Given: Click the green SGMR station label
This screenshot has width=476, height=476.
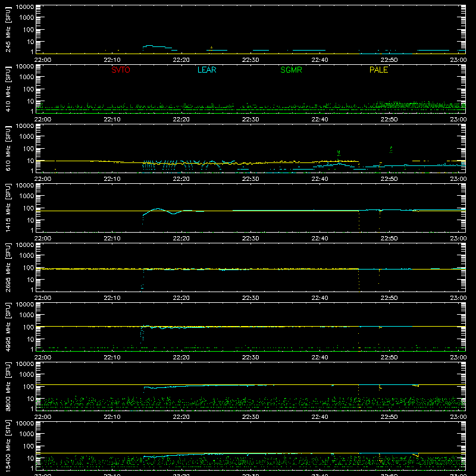Looking at the screenshot, I should click(291, 70).
